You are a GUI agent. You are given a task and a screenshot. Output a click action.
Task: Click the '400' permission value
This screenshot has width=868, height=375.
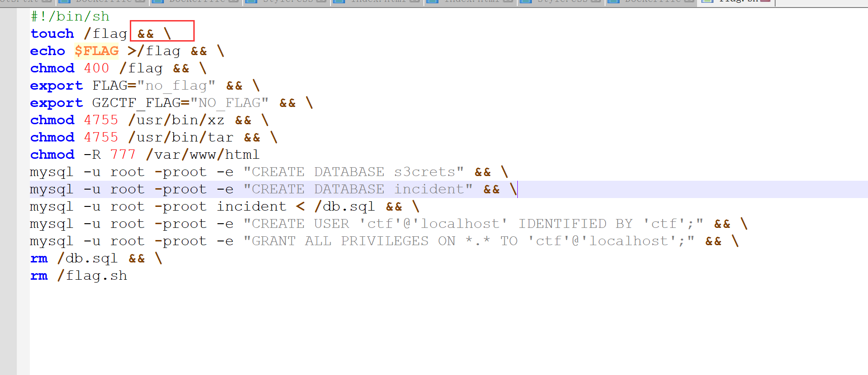97,68
